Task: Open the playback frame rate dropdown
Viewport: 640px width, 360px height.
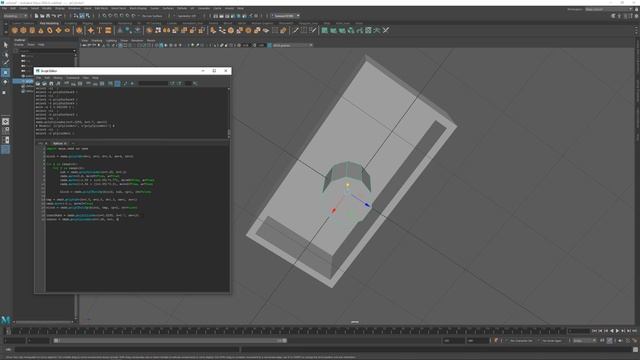Action: point(584,341)
